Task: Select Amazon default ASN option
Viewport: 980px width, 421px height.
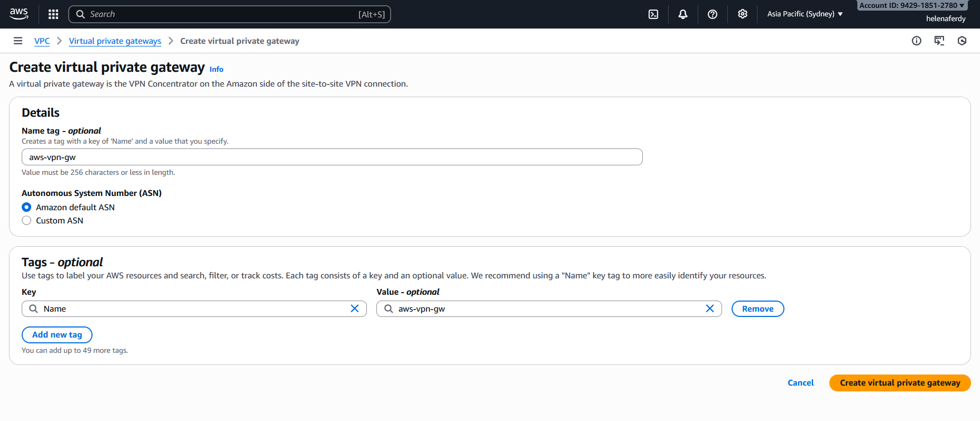Action: pyautogui.click(x=27, y=207)
